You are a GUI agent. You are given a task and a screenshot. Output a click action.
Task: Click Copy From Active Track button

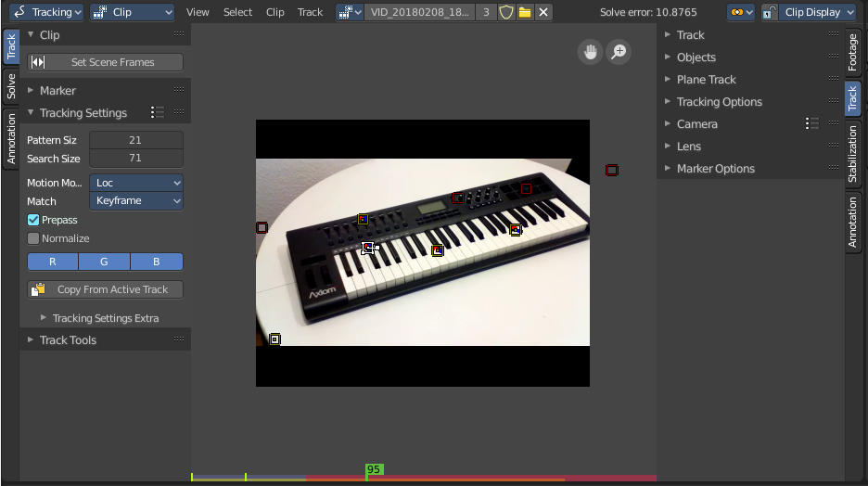pos(105,289)
